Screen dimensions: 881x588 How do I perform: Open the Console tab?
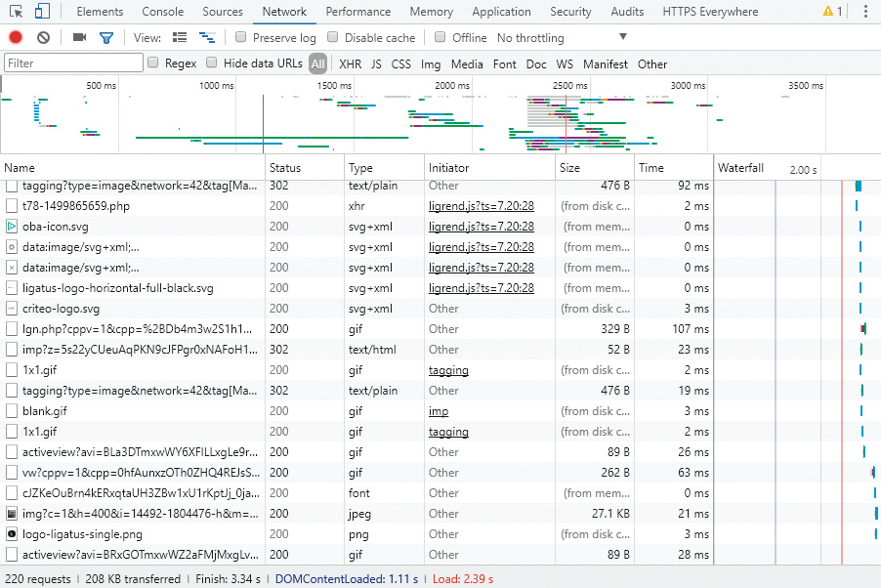(x=162, y=12)
